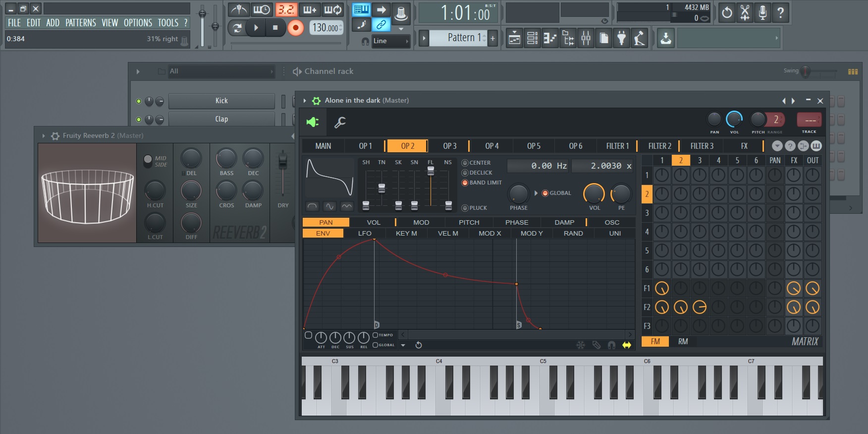Open the piano roll view
The width and height of the screenshot is (868, 434).
(x=550, y=38)
